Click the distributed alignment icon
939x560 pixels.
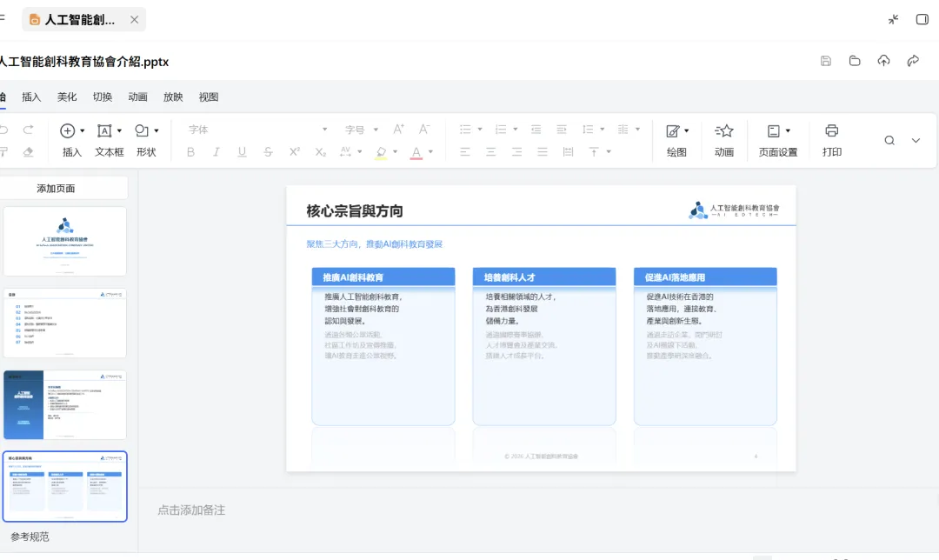click(x=568, y=152)
